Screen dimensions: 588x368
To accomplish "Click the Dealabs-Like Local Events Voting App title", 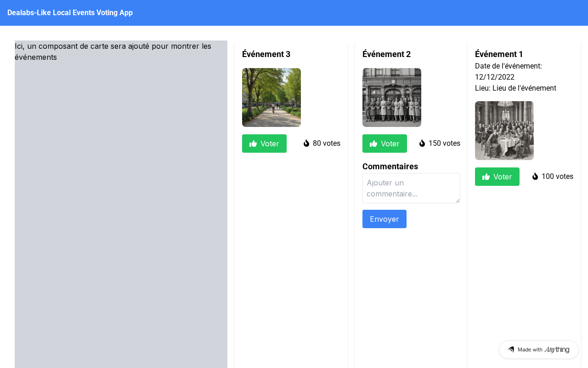I will (x=70, y=13).
